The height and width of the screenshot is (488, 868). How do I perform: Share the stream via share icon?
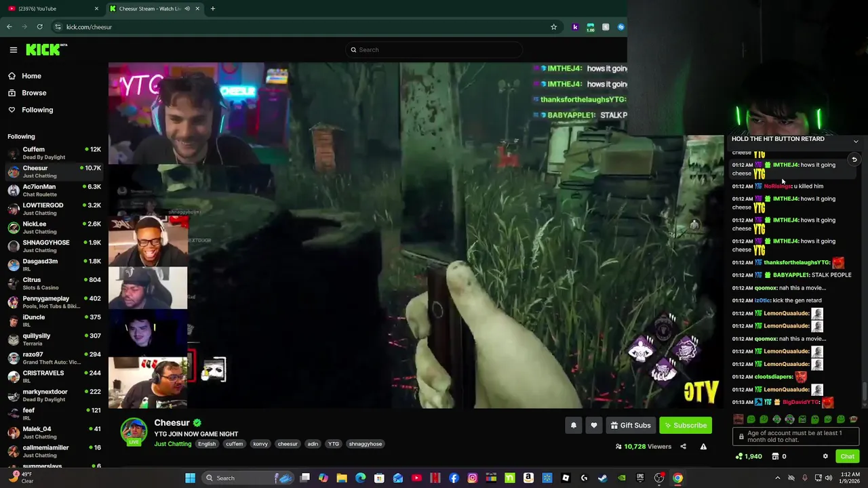pos(683,447)
